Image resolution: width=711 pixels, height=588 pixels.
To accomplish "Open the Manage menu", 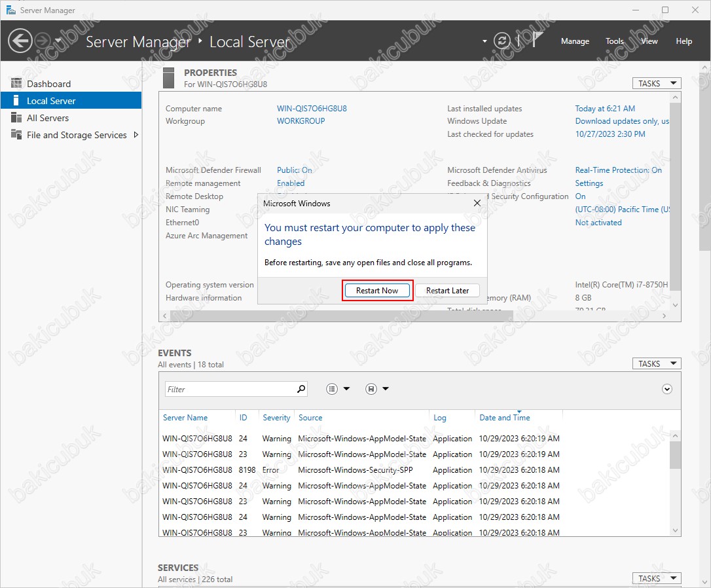I will 575,41.
